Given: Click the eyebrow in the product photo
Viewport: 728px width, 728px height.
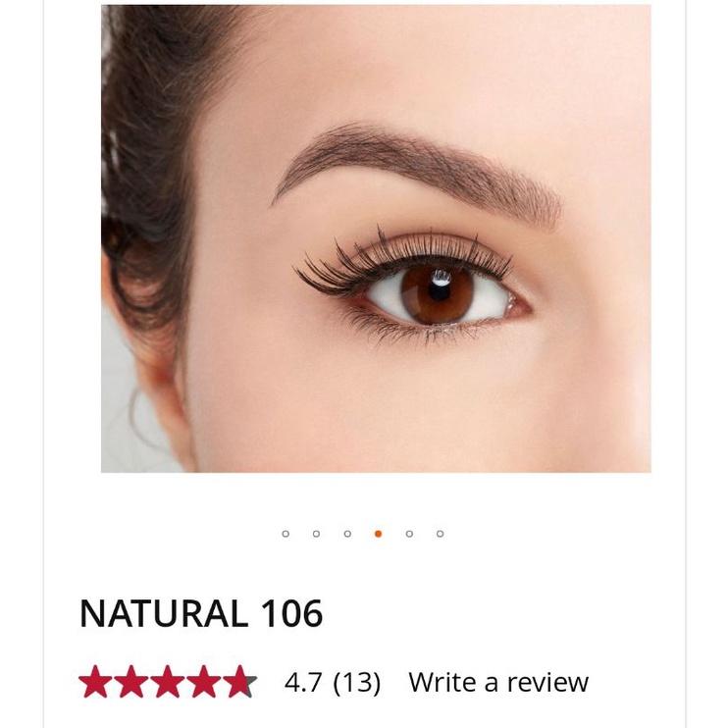Looking at the screenshot, I should 417,175.
